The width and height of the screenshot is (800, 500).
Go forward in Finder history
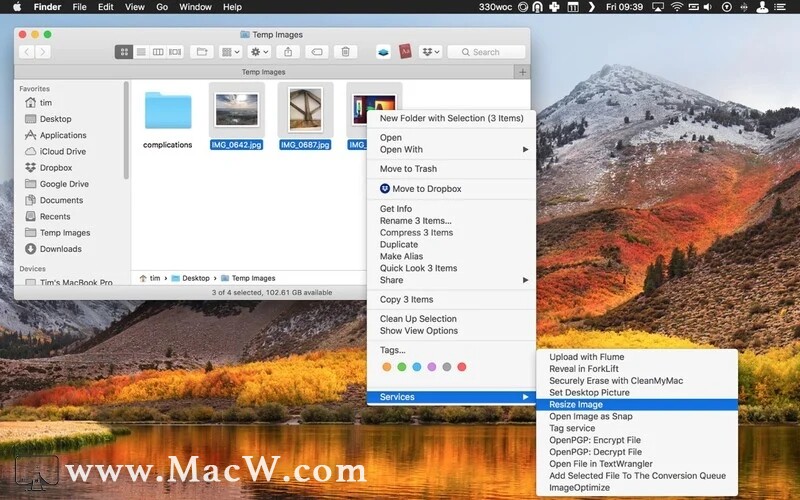pos(43,52)
